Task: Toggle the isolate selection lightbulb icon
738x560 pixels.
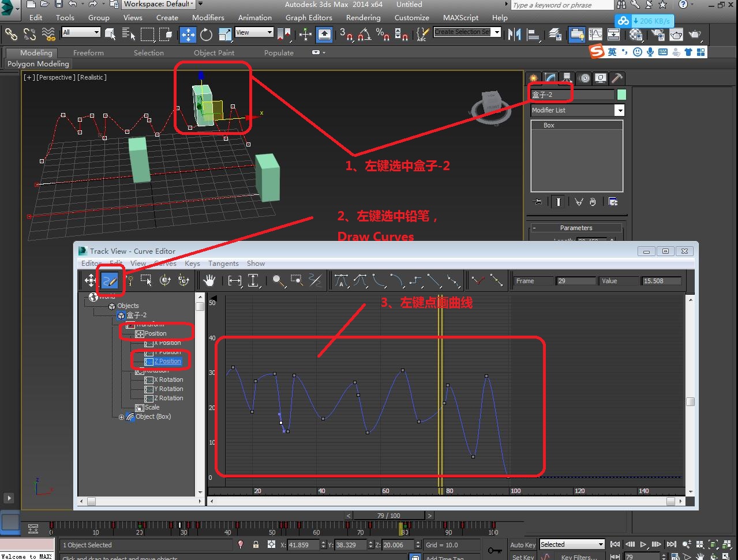Action: (241, 544)
